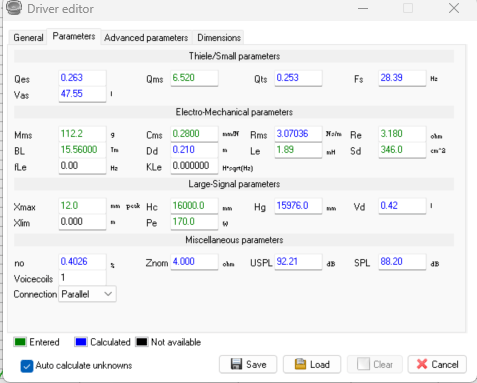This screenshot has width=477, height=383.
Task: Click the BL field showing 15.56000
Action: 82,150
